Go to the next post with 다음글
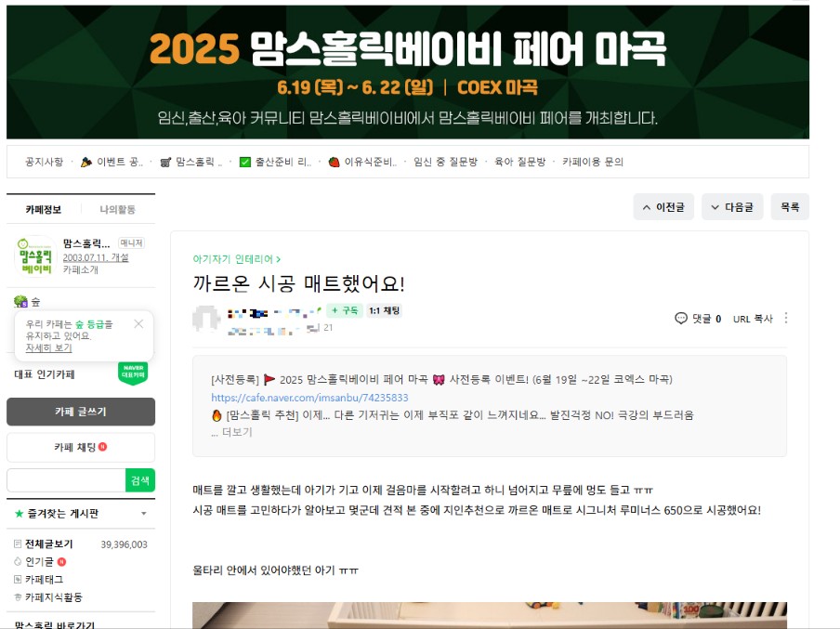 [x=732, y=207]
